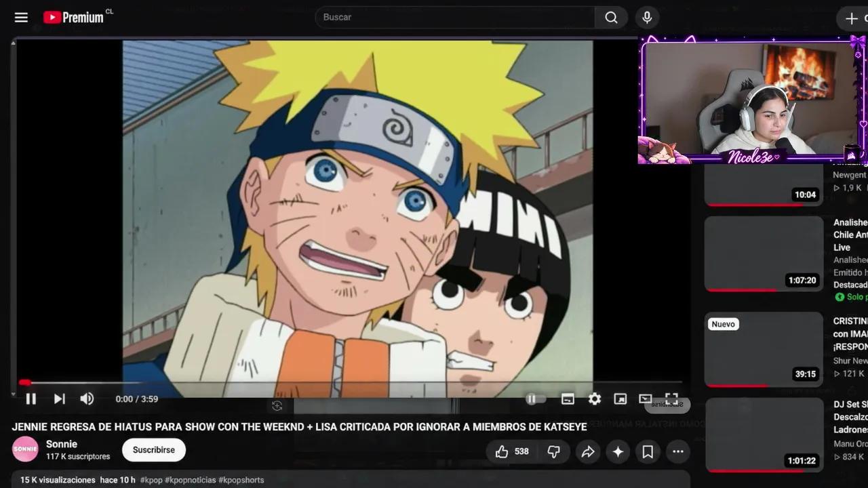Dislike this video
This screenshot has width=868, height=488.
[x=554, y=451]
